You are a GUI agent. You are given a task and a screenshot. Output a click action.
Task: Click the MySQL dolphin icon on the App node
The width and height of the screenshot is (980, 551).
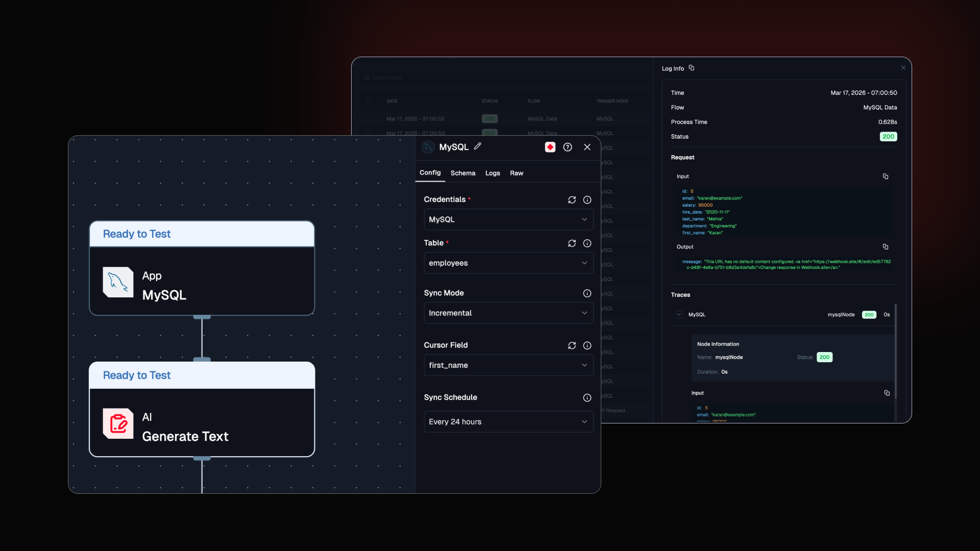tap(118, 282)
